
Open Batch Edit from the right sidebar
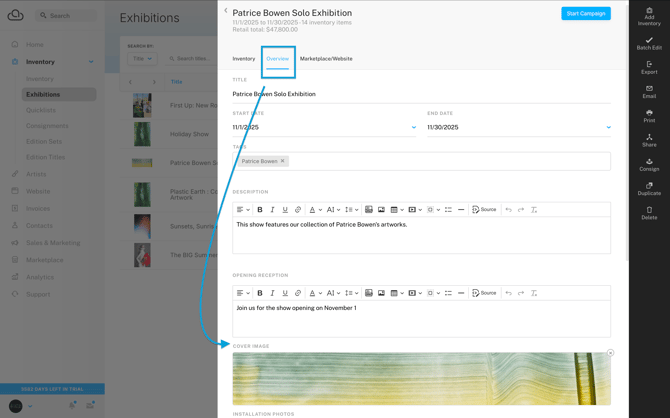649,41
